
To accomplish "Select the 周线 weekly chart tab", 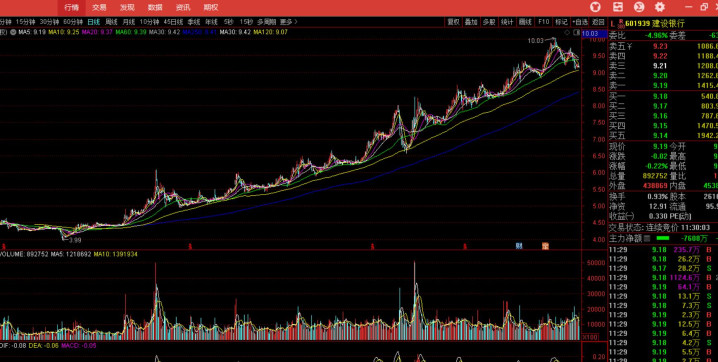I will click(x=112, y=22).
